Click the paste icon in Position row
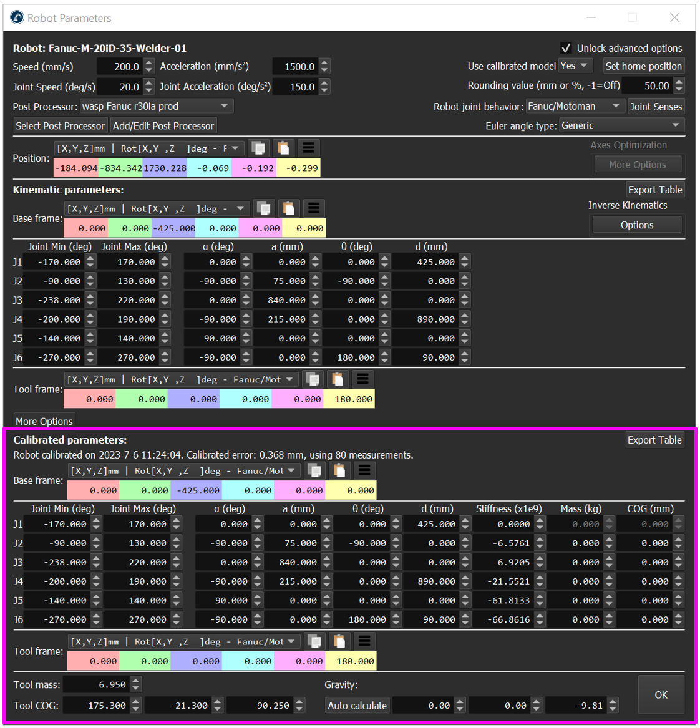Viewport: 700px width, 728px height. pyautogui.click(x=283, y=148)
